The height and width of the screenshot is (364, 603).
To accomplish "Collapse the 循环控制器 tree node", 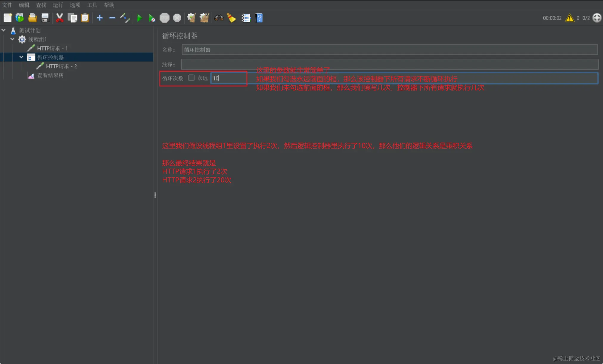I will (x=21, y=57).
